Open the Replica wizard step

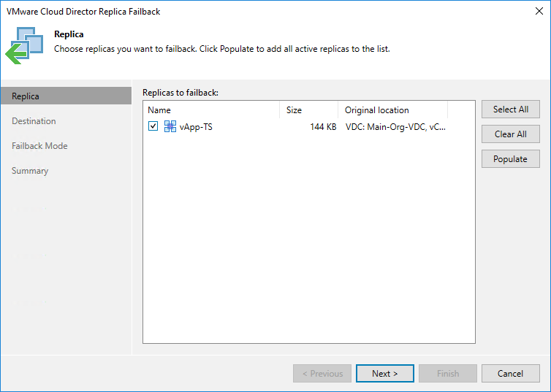[x=66, y=96]
